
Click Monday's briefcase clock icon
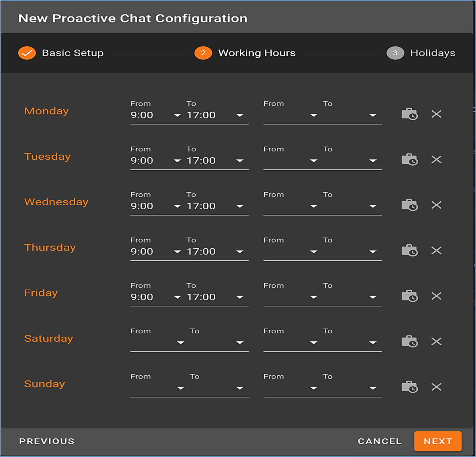pos(409,114)
